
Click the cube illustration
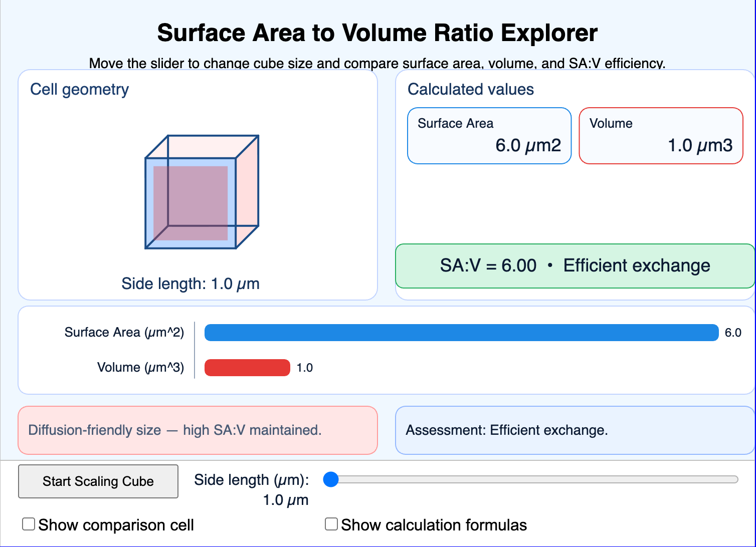(202, 192)
